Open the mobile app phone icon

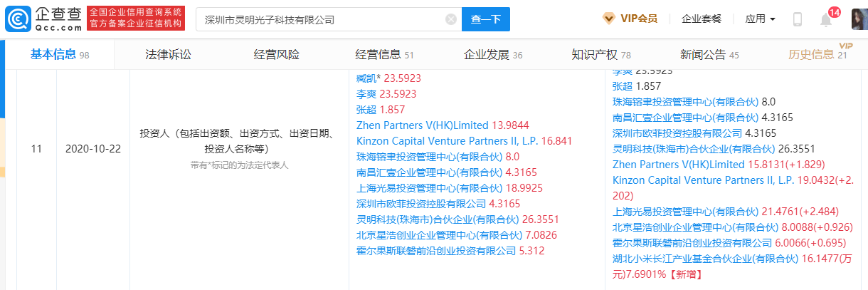tap(798, 19)
